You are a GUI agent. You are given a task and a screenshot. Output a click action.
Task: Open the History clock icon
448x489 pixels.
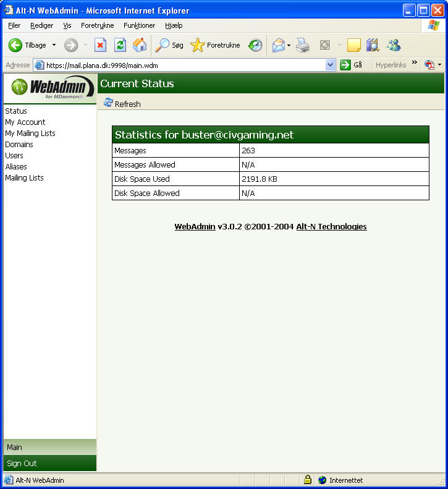255,45
